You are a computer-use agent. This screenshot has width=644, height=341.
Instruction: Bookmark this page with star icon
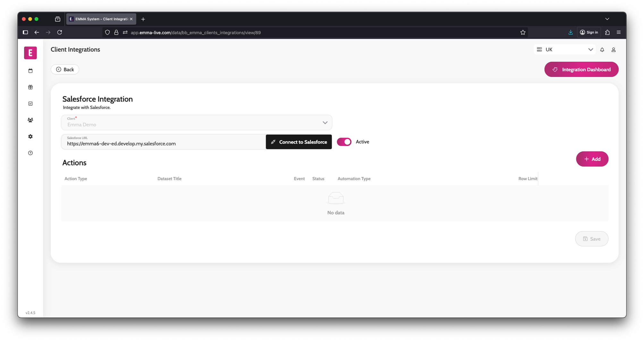click(x=523, y=32)
